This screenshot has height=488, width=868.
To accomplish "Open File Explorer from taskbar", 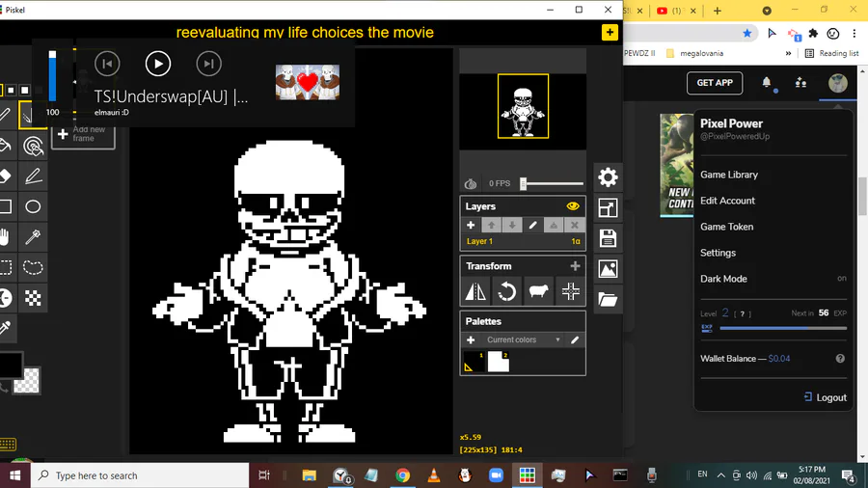I will (309, 475).
